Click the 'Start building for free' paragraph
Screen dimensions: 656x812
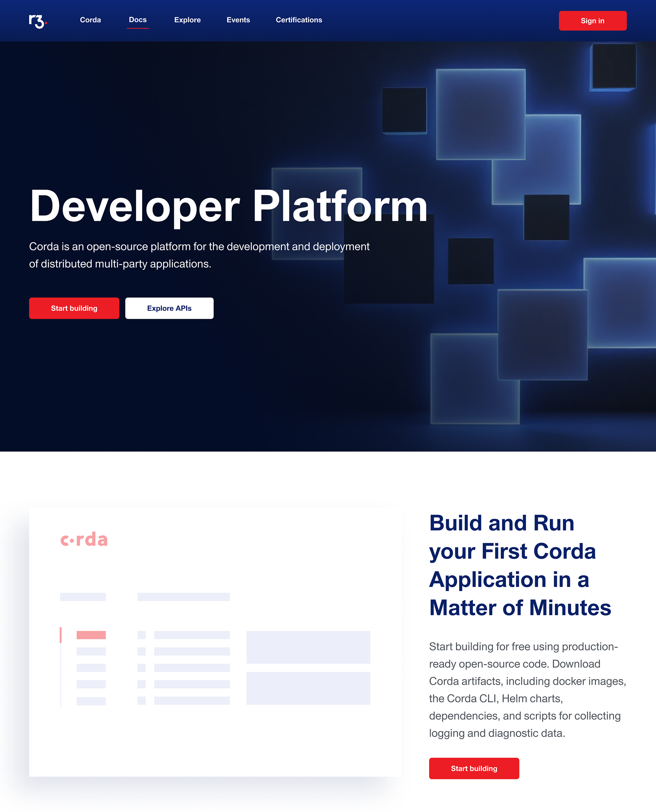coord(528,690)
